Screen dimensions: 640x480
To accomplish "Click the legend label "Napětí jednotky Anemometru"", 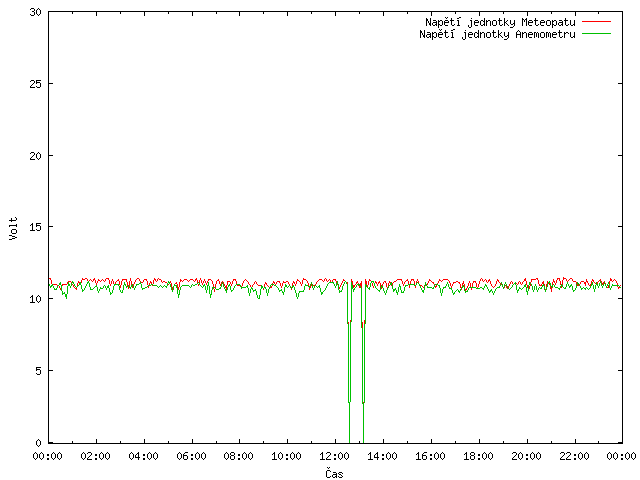I will 497,34.
